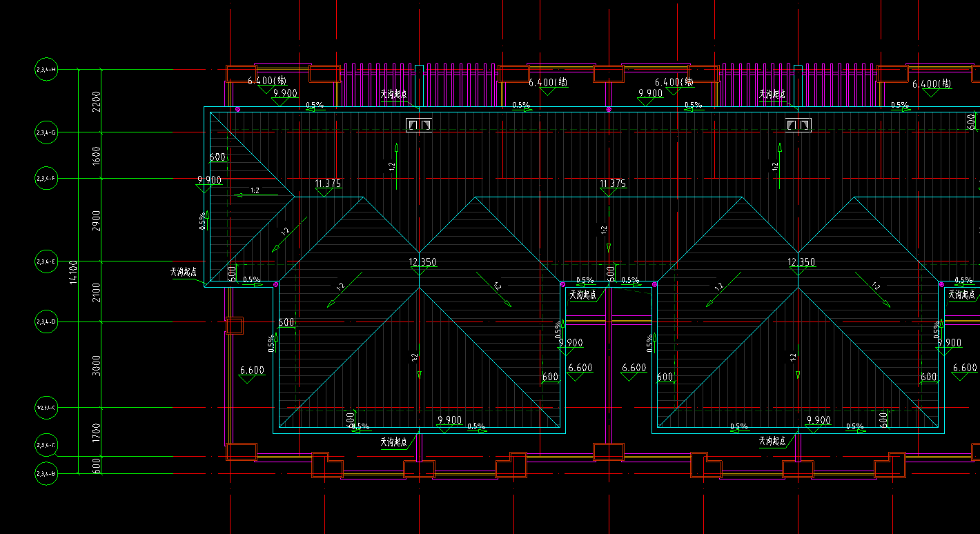Select the 2,3,4-D axis bubble
This screenshot has width=980, height=534.
point(46,322)
